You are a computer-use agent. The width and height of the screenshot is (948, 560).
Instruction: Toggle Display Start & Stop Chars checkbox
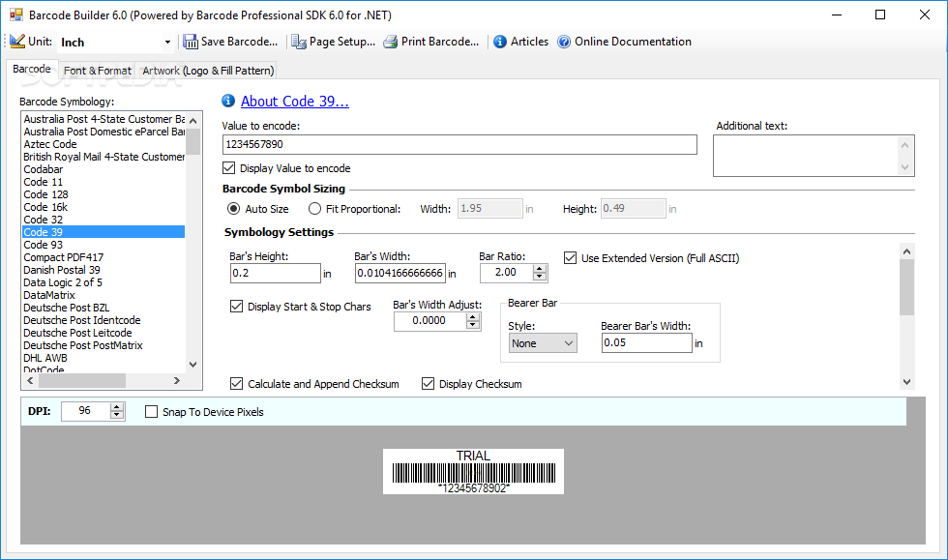(236, 307)
